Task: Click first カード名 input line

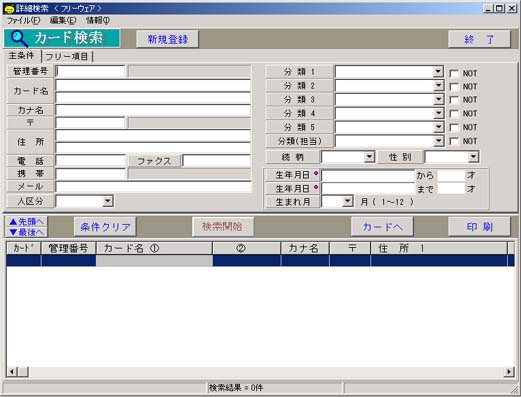Action: [x=153, y=85]
